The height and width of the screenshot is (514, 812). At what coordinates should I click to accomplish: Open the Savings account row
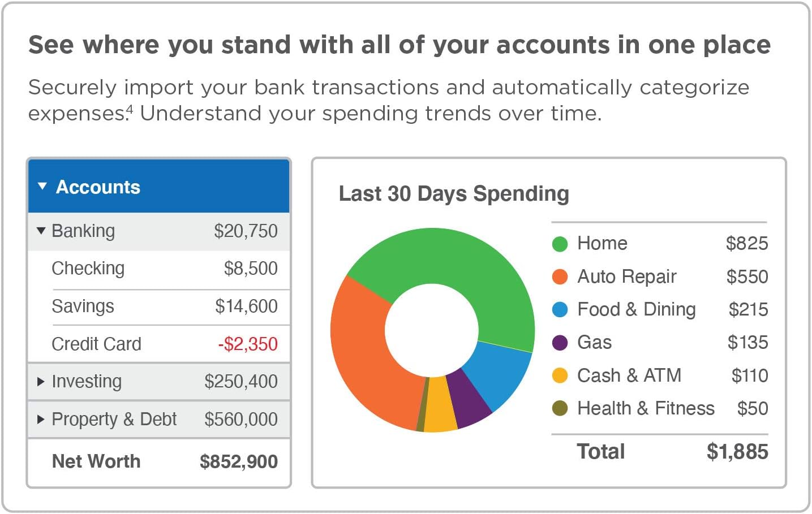coord(164,306)
